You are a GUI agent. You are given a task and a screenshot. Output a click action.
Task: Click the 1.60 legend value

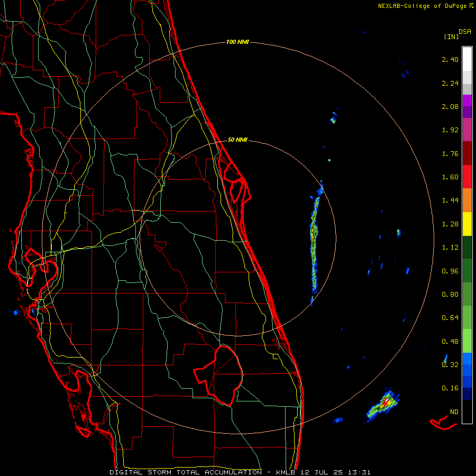pyautogui.click(x=450, y=177)
